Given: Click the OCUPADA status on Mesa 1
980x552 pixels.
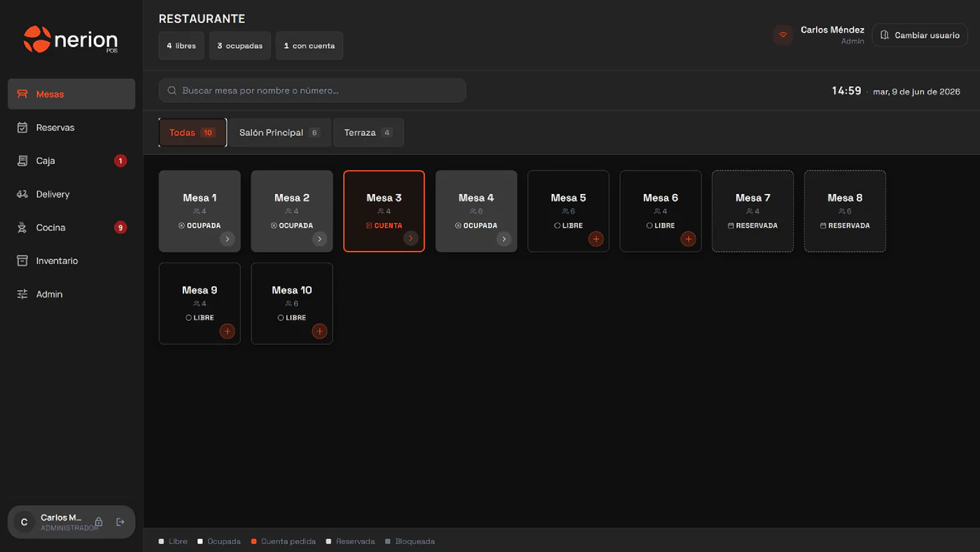Looking at the screenshot, I should point(199,226).
